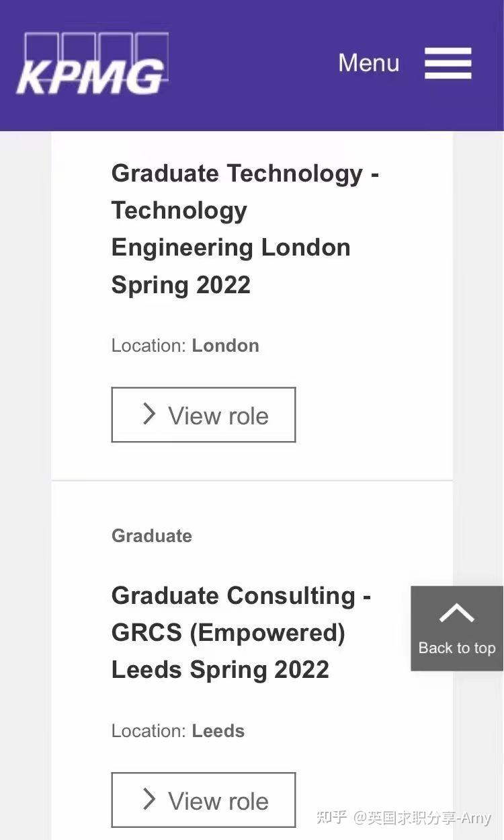Screen dimensions: 504x840
Task: Click the Back to top text
Action: click(x=457, y=648)
